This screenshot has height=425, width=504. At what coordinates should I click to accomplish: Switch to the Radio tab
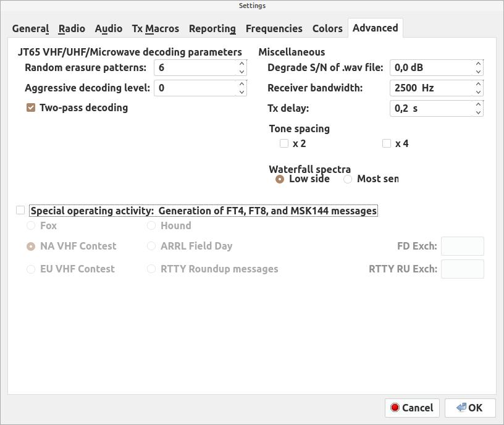(72, 28)
